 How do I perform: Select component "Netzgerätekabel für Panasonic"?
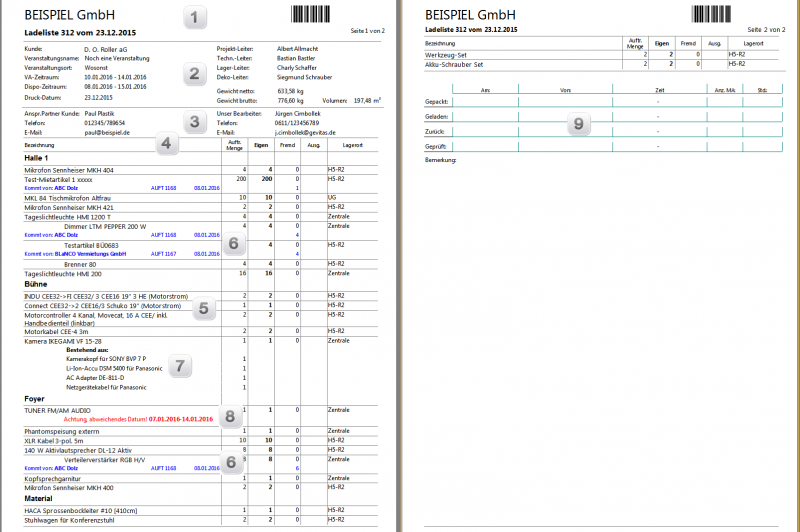106,388
